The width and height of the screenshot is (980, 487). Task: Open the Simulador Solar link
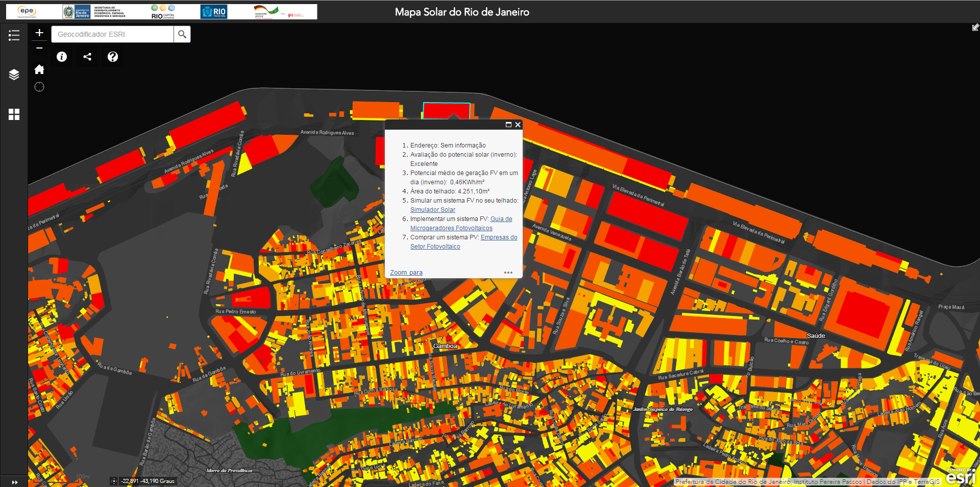[433, 210]
